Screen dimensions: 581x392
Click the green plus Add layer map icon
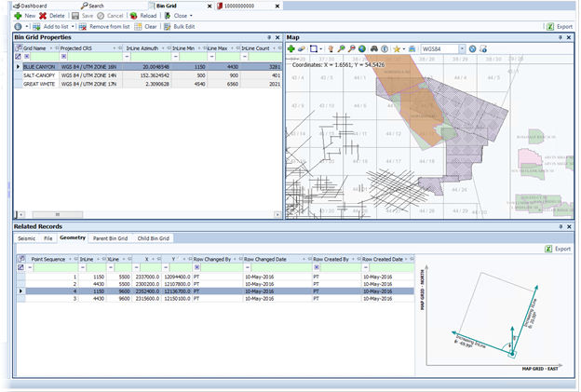coord(290,49)
